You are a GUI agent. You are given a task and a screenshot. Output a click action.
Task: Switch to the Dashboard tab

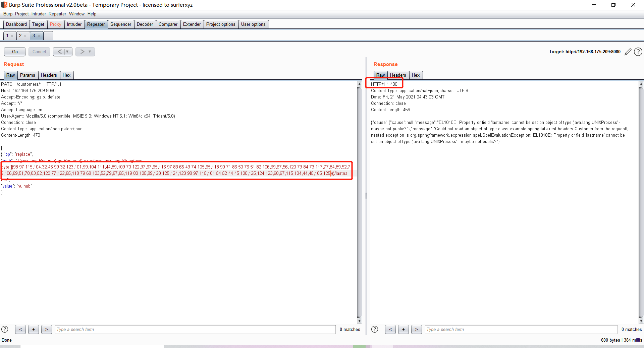16,24
